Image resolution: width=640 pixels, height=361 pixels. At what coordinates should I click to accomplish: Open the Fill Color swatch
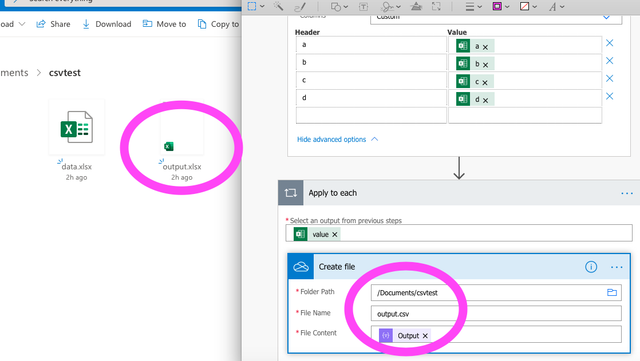point(524,6)
